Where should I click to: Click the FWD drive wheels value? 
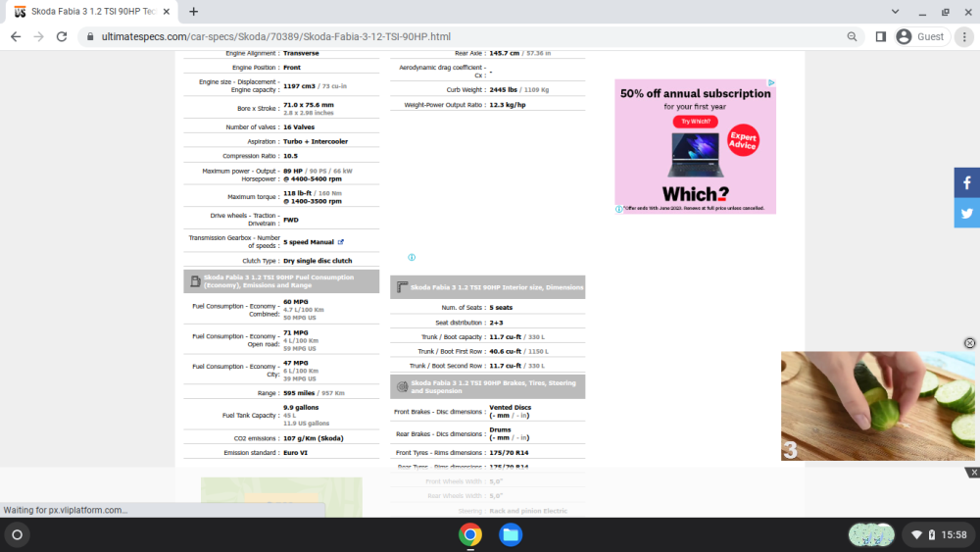coord(291,220)
